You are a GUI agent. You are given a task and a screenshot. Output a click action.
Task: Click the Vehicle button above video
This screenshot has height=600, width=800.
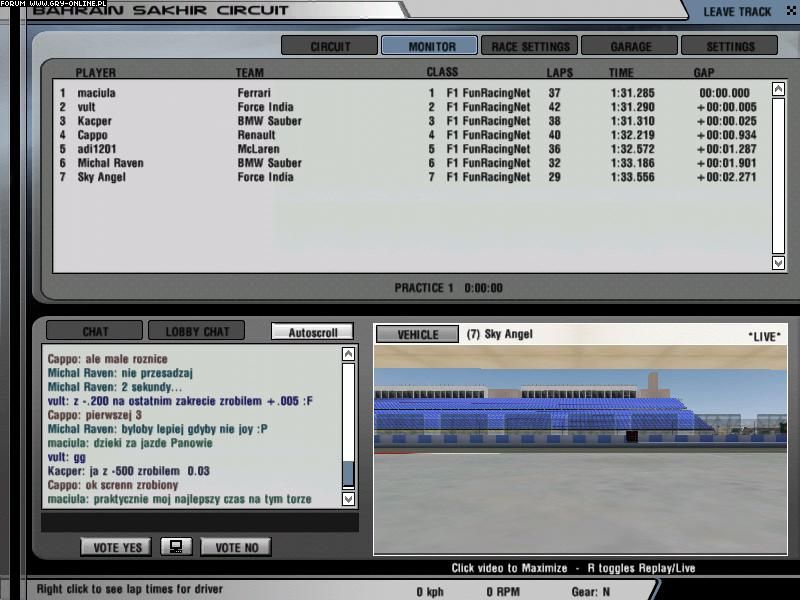click(x=417, y=334)
